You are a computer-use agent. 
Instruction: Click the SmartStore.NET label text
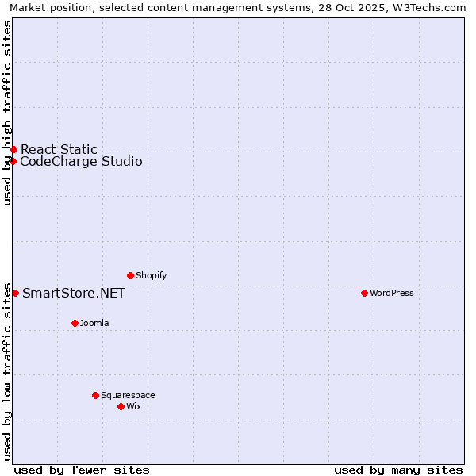(73, 294)
